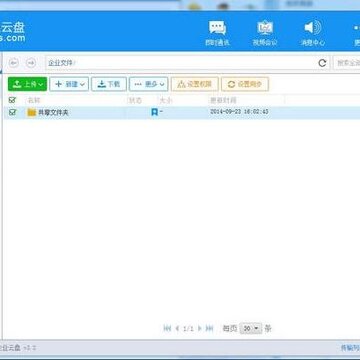Go to the previous page in the pager
This screenshot has height=360, width=360.
point(177,328)
